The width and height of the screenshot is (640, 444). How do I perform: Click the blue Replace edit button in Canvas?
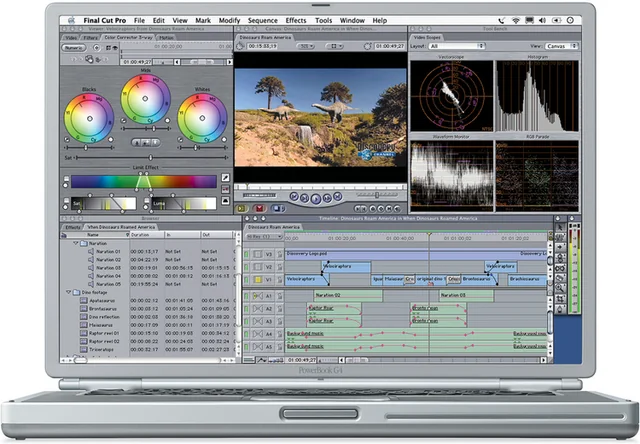[278, 209]
